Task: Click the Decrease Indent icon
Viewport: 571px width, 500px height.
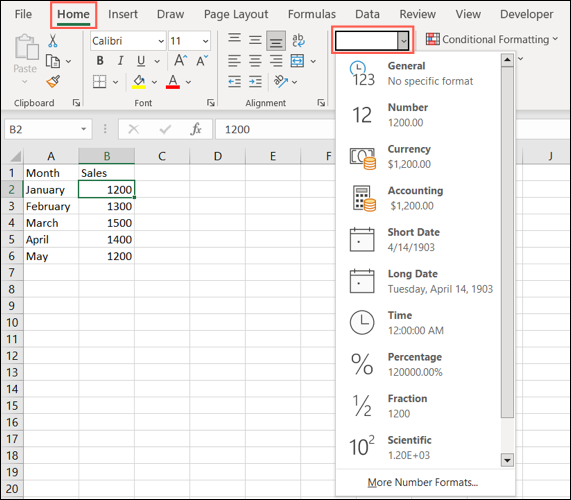Action: point(234,82)
